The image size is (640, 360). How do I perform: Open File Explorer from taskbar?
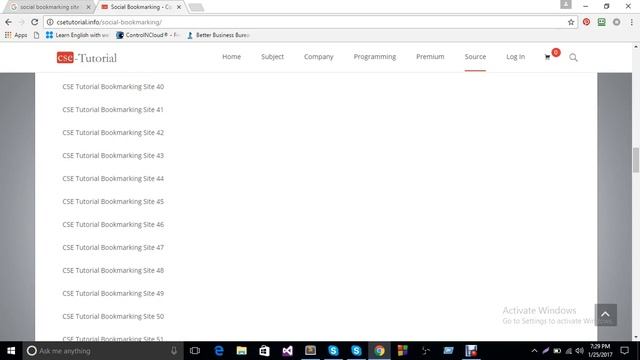(x=242, y=351)
